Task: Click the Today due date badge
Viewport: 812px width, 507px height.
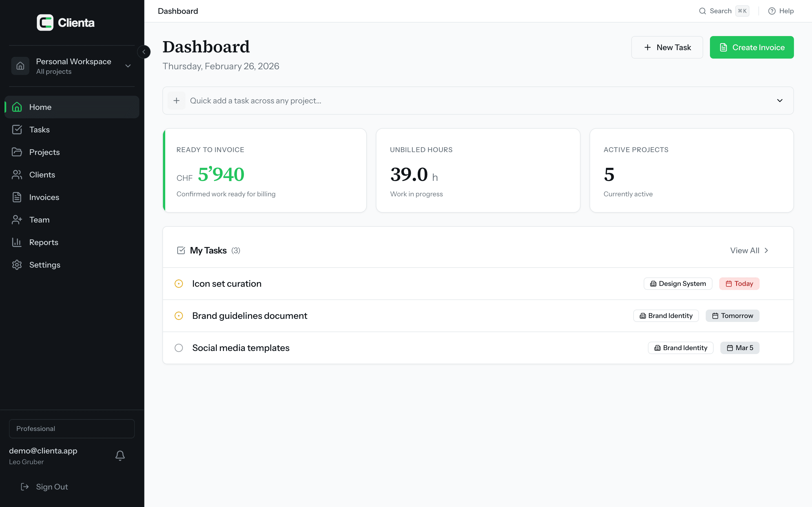Action: (x=739, y=283)
